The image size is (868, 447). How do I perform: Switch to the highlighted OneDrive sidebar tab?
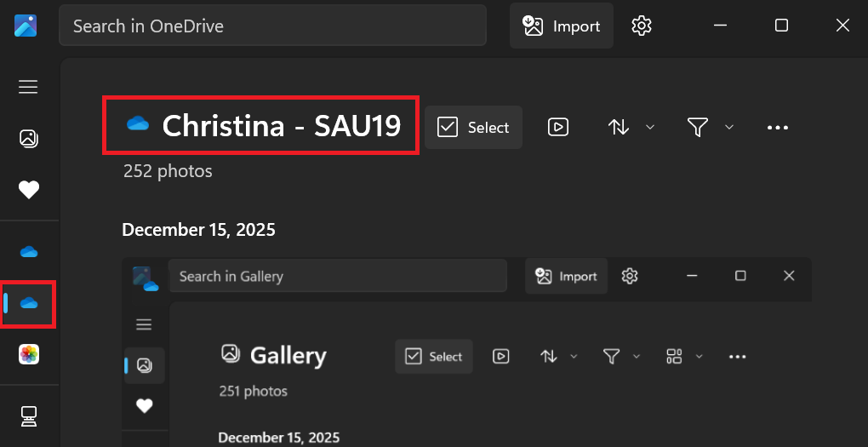pyautogui.click(x=29, y=303)
